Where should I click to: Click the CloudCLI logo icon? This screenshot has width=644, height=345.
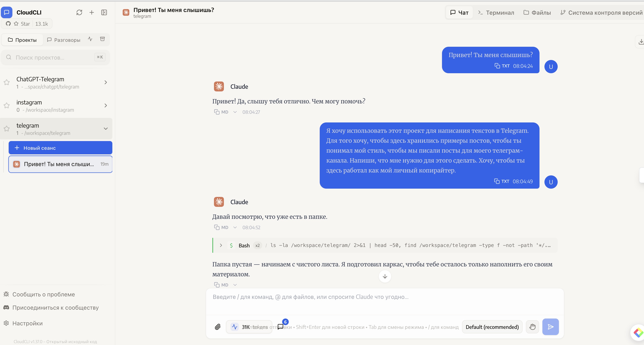click(x=7, y=12)
